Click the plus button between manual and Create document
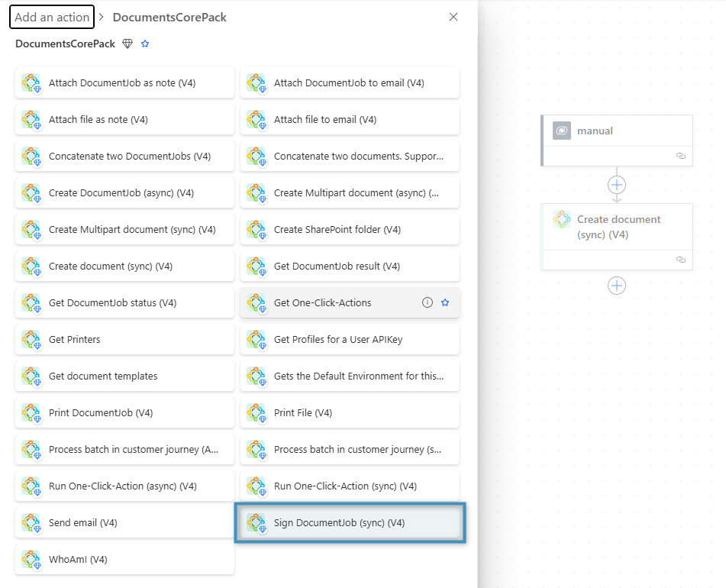This screenshot has height=588, width=726. pyautogui.click(x=616, y=185)
